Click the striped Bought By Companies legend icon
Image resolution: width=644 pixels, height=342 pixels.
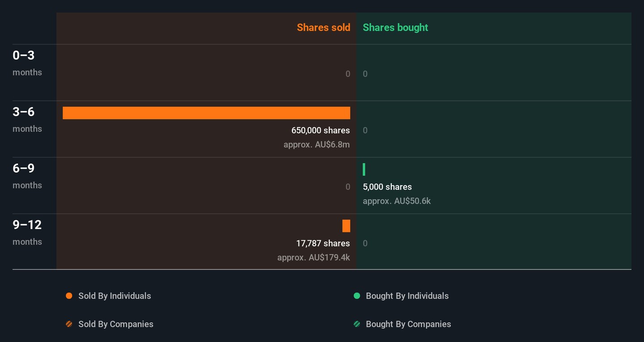click(x=357, y=324)
